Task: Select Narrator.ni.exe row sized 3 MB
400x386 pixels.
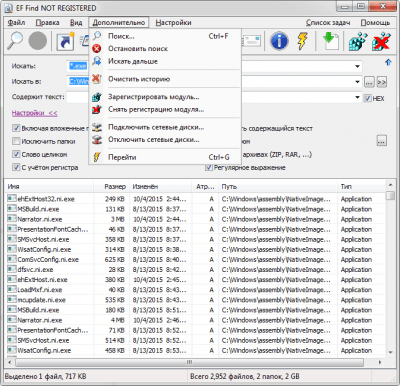Action: 196,219
